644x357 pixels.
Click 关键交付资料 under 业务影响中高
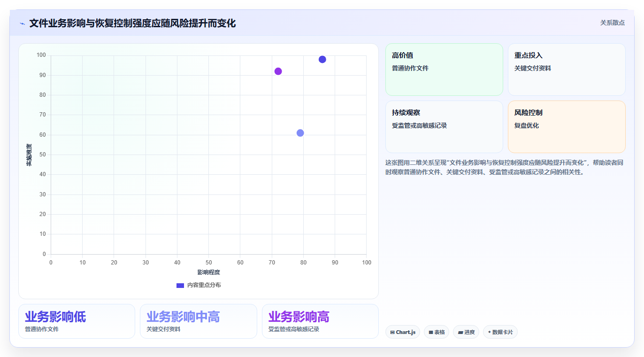(163, 329)
